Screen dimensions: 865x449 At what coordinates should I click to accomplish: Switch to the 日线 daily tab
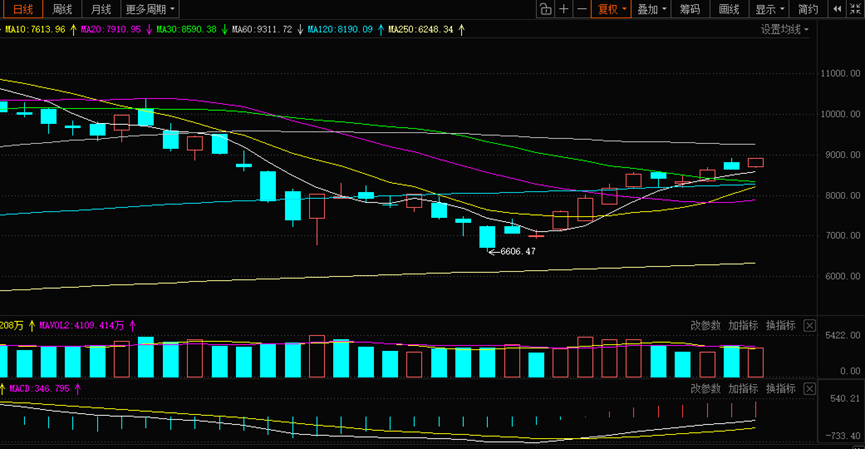[x=23, y=9]
